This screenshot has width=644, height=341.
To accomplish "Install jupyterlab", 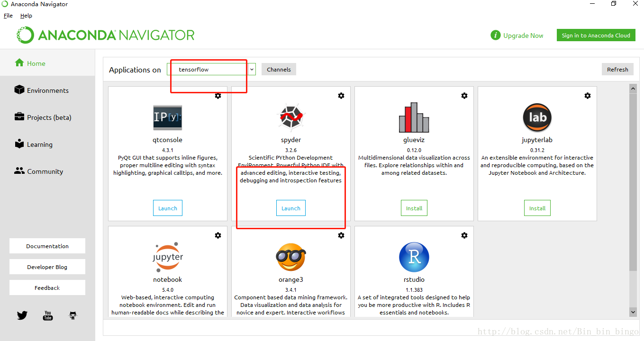I will coord(537,208).
